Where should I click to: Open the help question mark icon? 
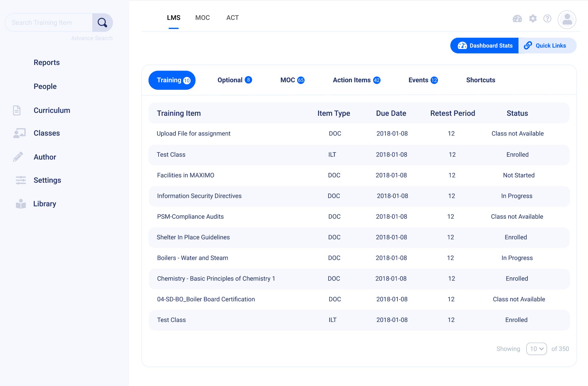point(547,19)
